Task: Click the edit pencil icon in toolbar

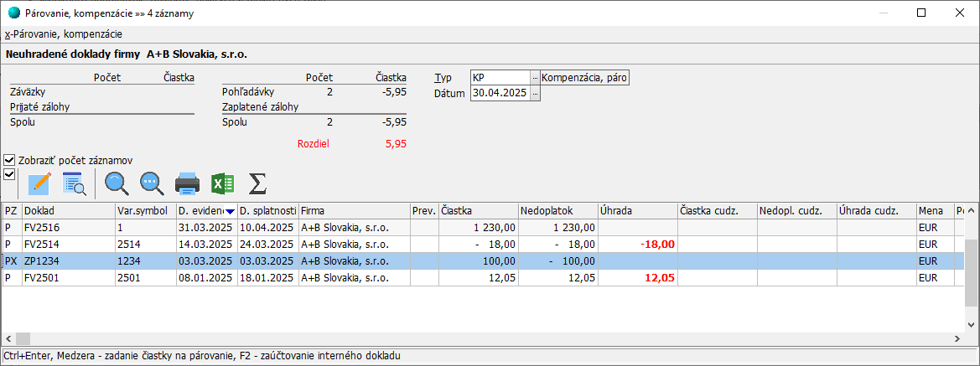Action: (x=39, y=183)
